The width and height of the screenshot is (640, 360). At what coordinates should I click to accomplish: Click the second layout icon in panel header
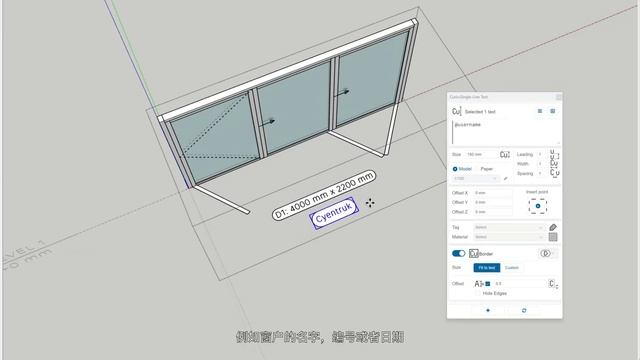(x=553, y=111)
